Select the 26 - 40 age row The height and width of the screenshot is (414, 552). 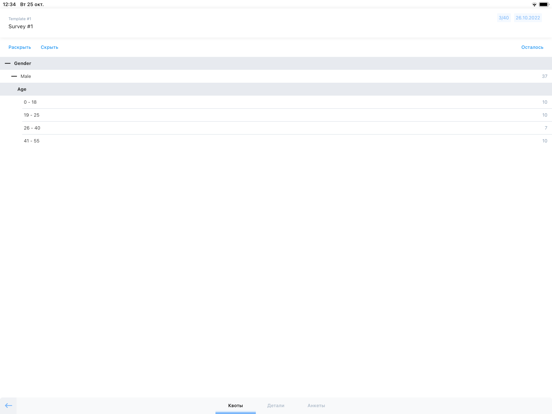(x=276, y=128)
